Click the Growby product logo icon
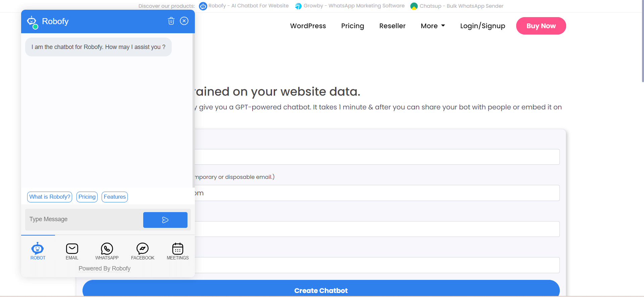Image resolution: width=644 pixels, height=297 pixels. pyautogui.click(x=298, y=6)
